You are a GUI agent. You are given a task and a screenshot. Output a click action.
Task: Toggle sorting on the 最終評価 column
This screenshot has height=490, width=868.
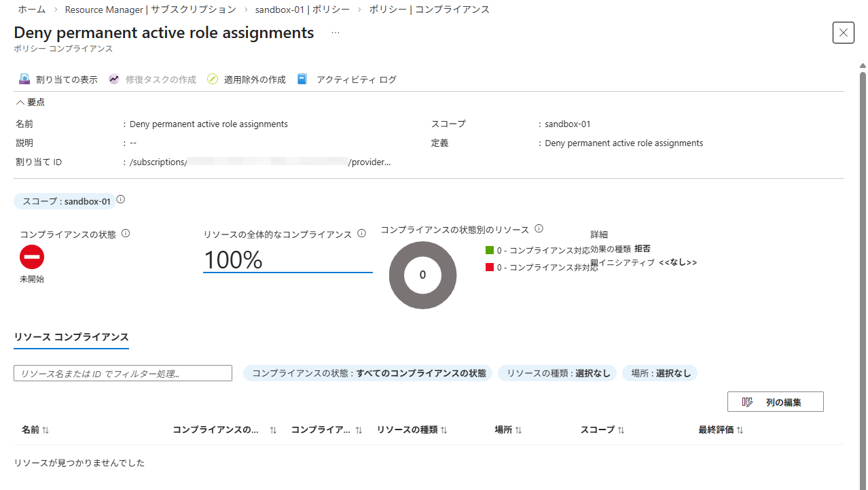740,430
